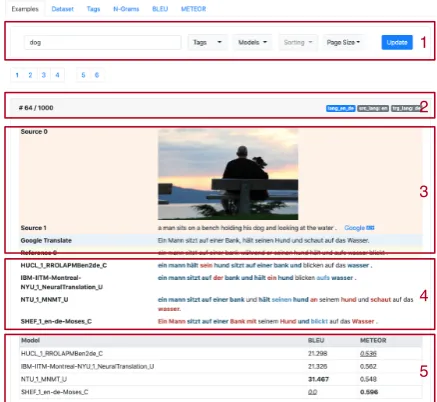This screenshot has height=402, width=437.
Task: Click METEOR score 0.562 in IBM-IITM row
Action: pos(368,367)
